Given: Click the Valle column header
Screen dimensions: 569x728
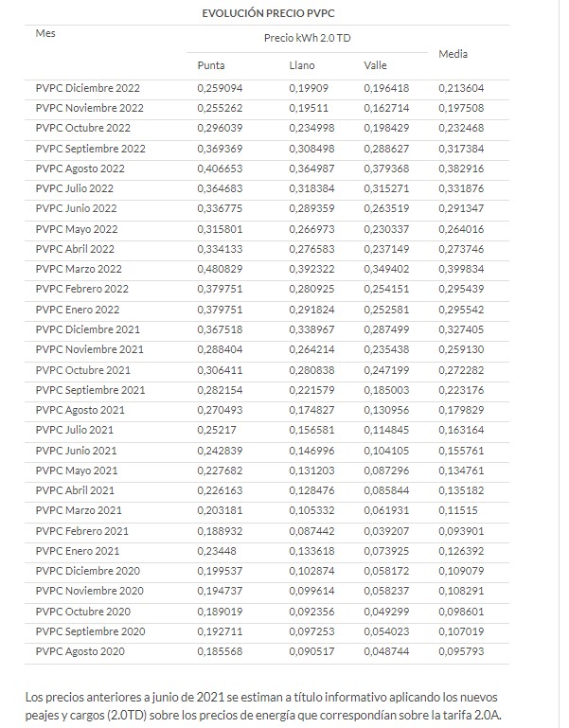Looking at the screenshot, I should [x=375, y=65].
